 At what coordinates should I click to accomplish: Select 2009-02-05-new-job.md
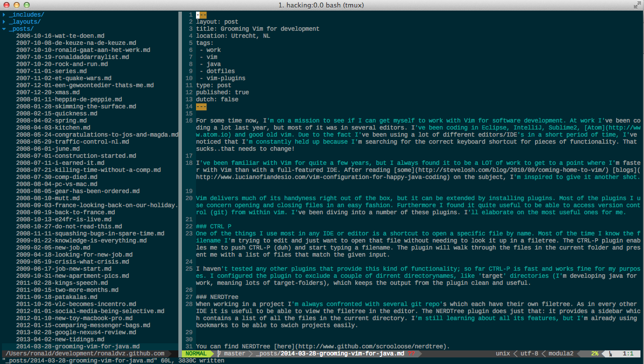click(x=53, y=248)
